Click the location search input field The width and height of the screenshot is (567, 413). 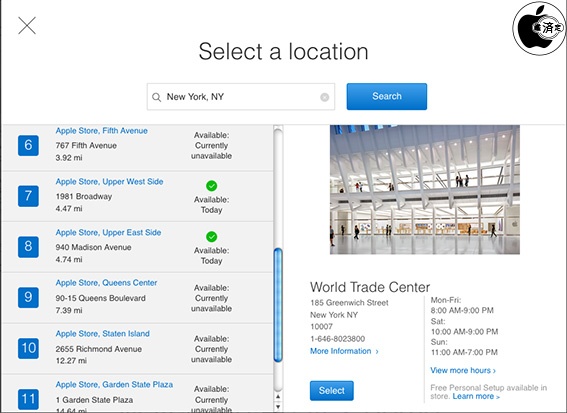click(x=241, y=97)
